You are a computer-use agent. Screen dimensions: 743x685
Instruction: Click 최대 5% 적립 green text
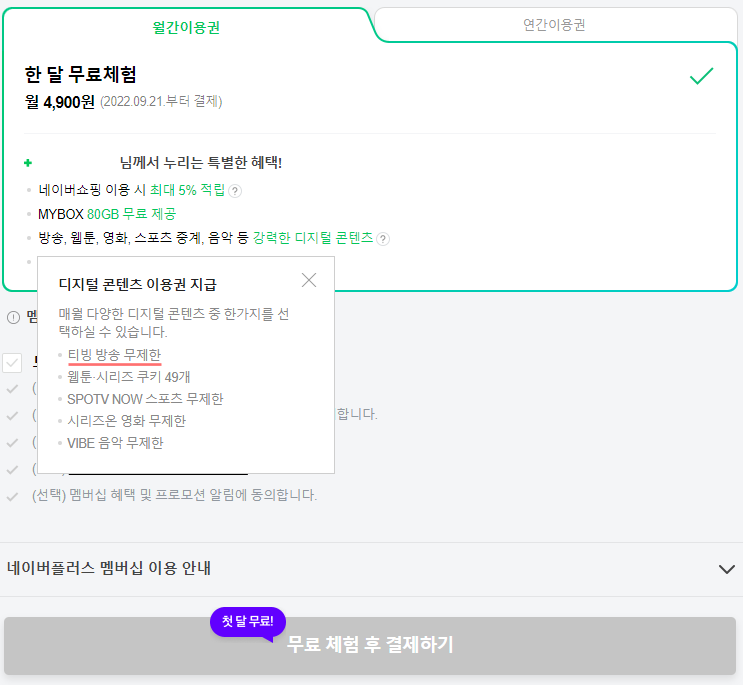point(187,190)
